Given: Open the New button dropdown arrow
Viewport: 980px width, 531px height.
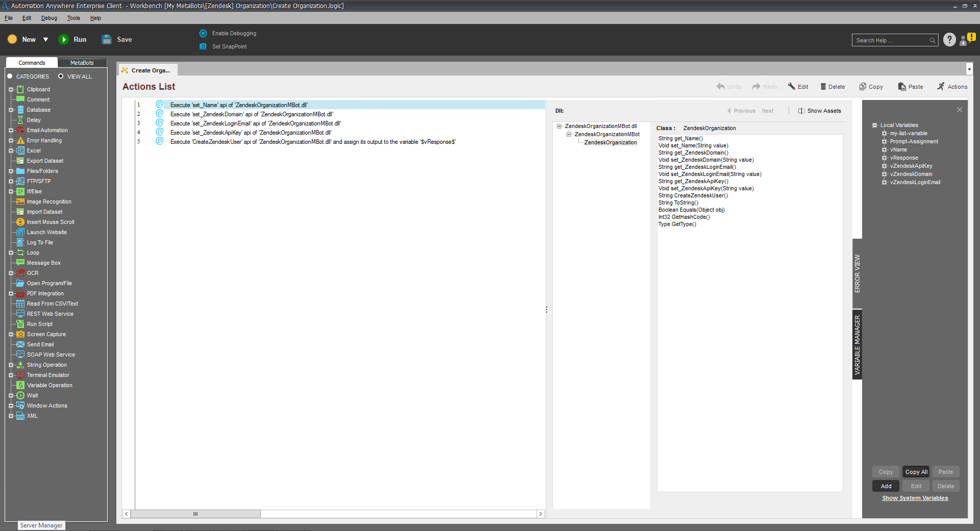Looking at the screenshot, I should click(45, 40).
